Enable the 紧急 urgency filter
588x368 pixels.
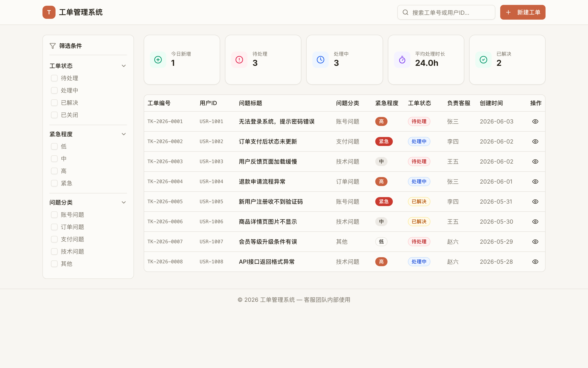coord(54,183)
